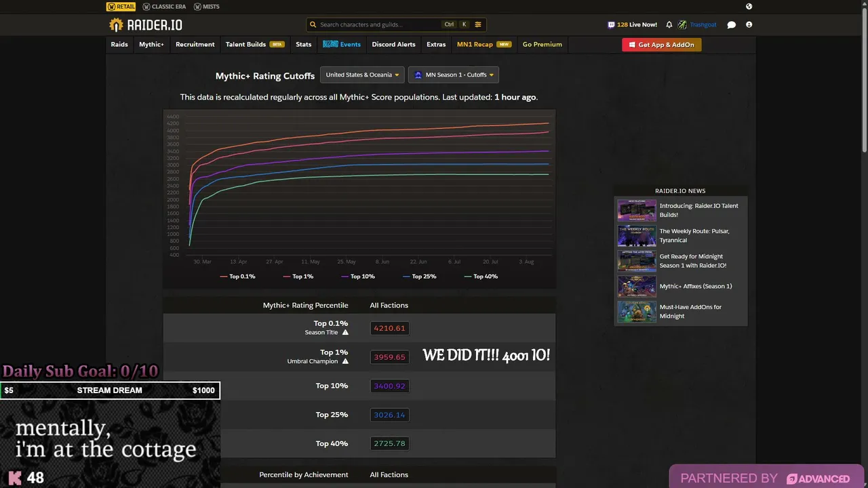The height and width of the screenshot is (488, 868).
Task: Open the Raider.IO home logo
Action: click(x=145, y=25)
